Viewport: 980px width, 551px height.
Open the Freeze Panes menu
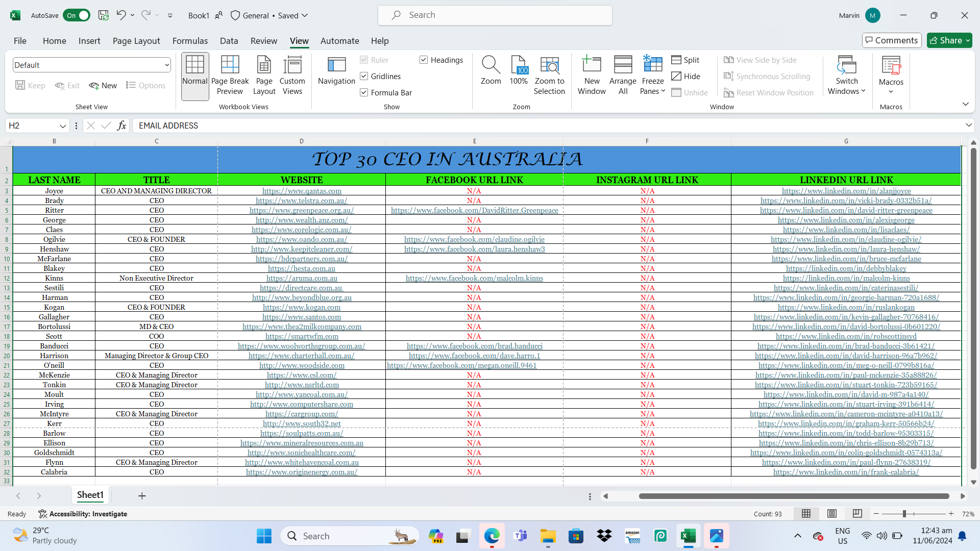653,75
